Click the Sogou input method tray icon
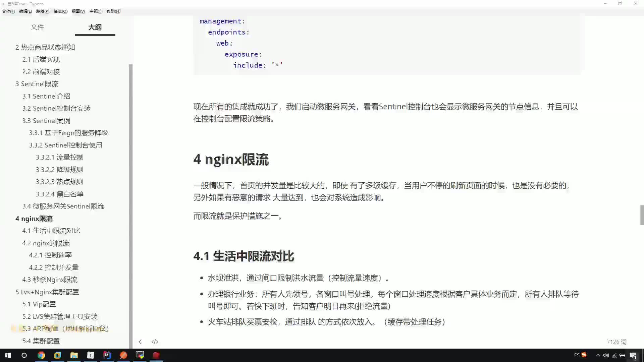 tap(584, 355)
